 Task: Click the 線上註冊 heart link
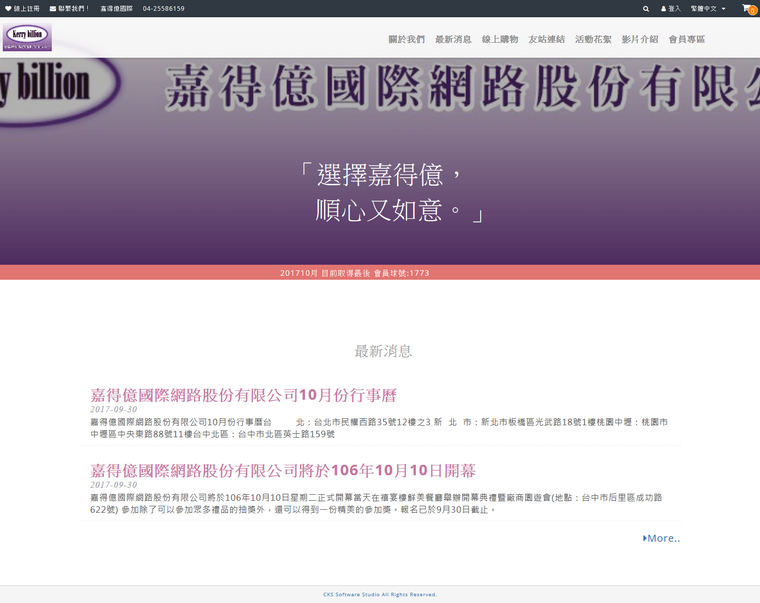pyautogui.click(x=22, y=9)
